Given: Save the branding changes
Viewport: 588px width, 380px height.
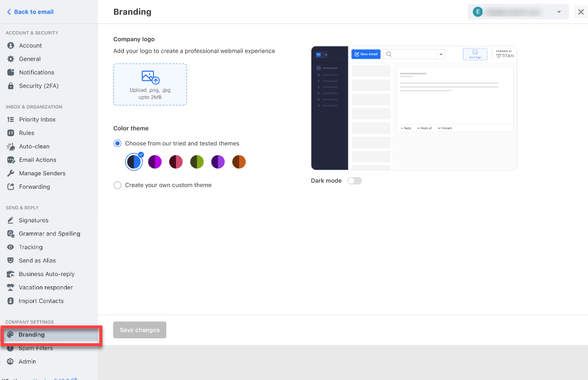Looking at the screenshot, I should 139,330.
